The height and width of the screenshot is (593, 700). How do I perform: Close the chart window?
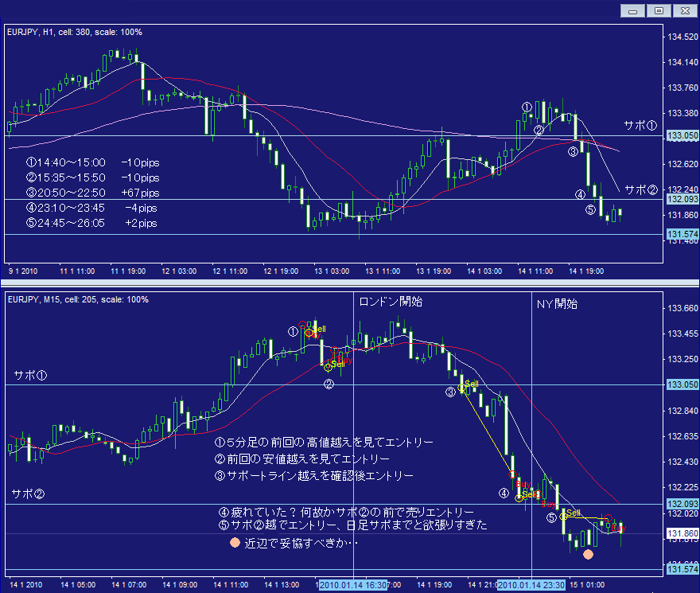click(685, 10)
